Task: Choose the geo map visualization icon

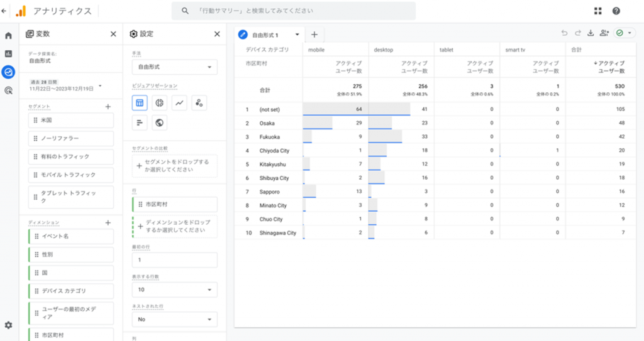Action: 159,122
